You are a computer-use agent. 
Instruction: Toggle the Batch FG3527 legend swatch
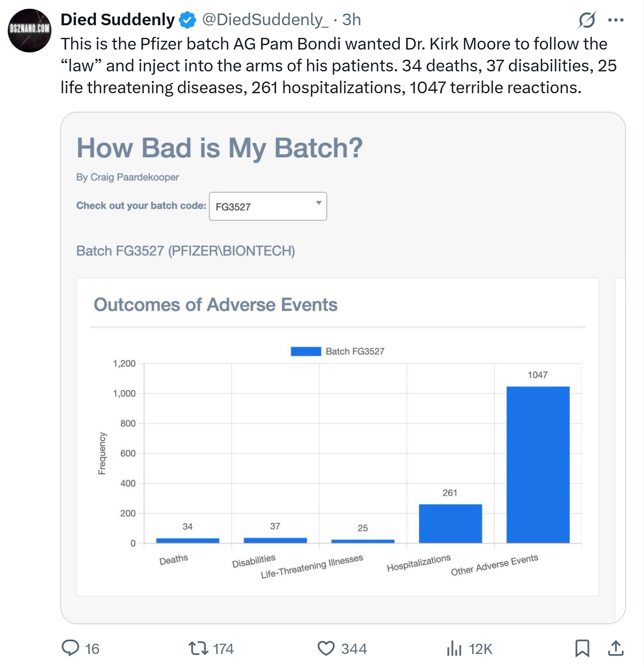click(x=306, y=351)
